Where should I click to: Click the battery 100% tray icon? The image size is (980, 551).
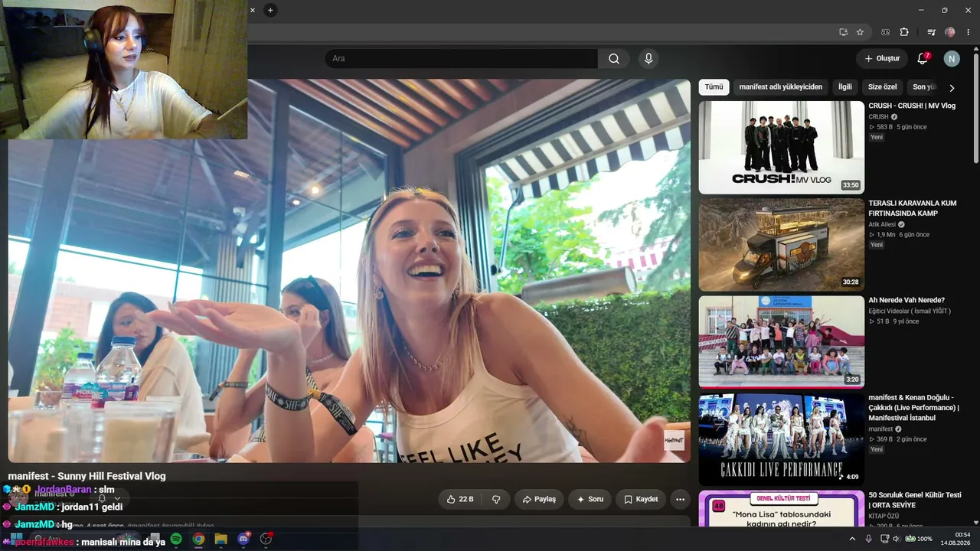pos(918,539)
